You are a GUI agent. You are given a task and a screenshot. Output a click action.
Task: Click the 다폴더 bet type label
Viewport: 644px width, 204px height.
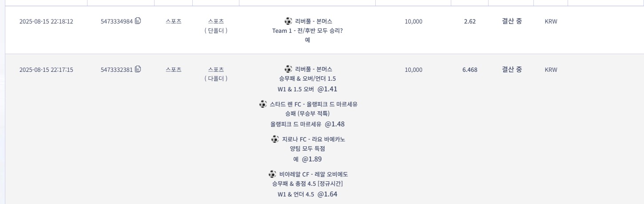coord(216,78)
